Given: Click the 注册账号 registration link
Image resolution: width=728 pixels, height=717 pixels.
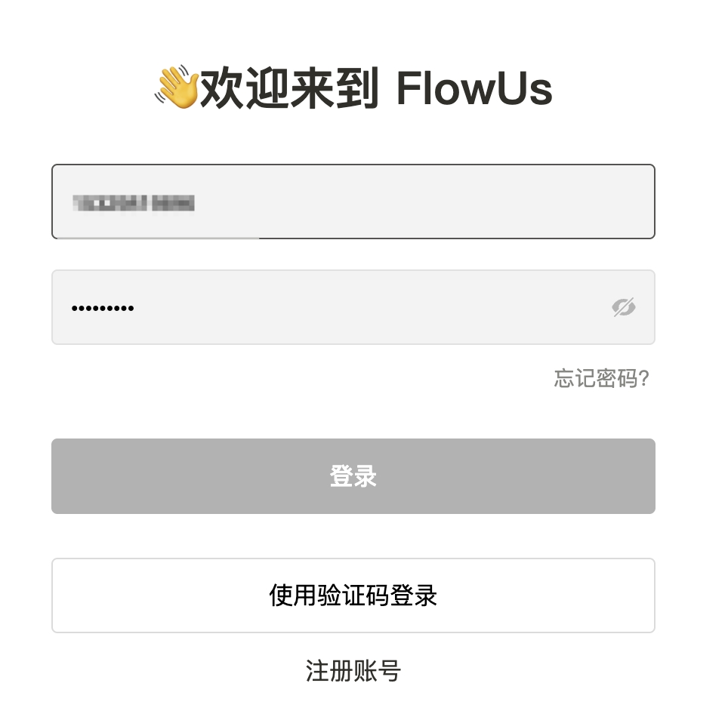Looking at the screenshot, I should [353, 671].
